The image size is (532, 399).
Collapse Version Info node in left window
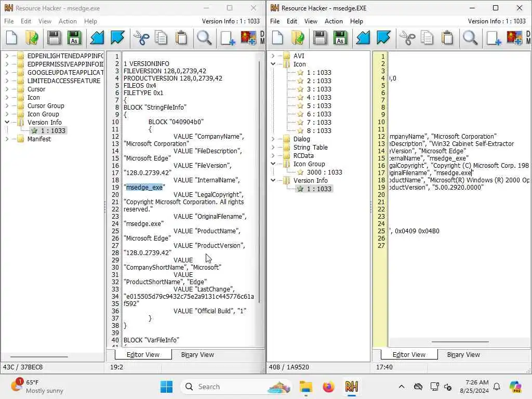[x=7, y=122]
